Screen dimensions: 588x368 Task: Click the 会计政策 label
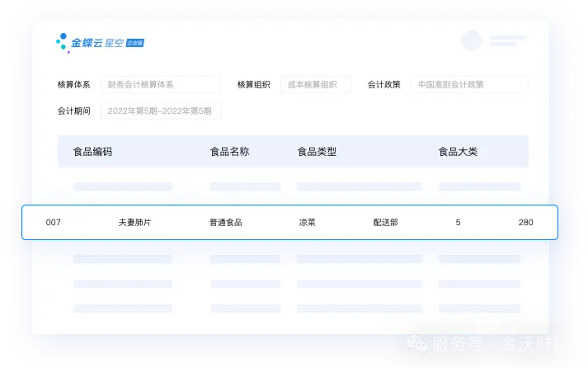click(384, 85)
